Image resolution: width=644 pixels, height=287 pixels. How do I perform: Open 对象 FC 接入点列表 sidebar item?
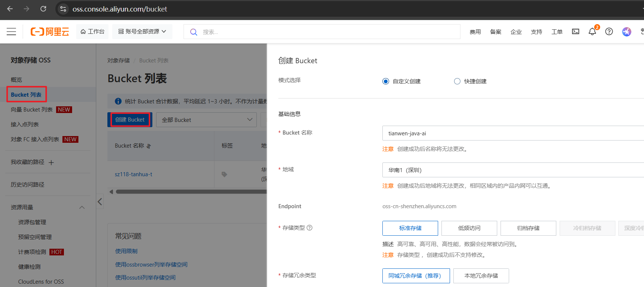pos(35,139)
